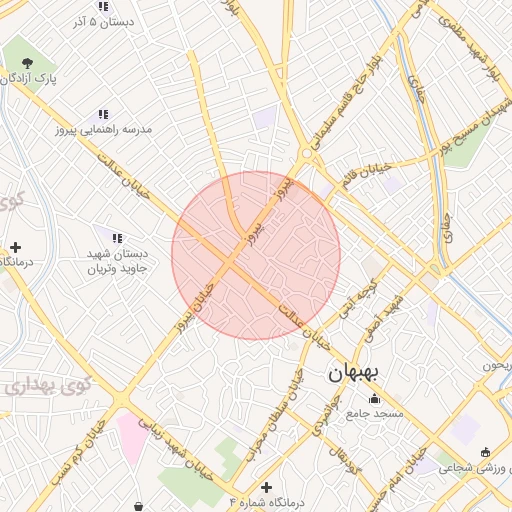Select the کوچه آیتی street label
The width and height of the screenshot is (512, 512).
click(x=358, y=298)
